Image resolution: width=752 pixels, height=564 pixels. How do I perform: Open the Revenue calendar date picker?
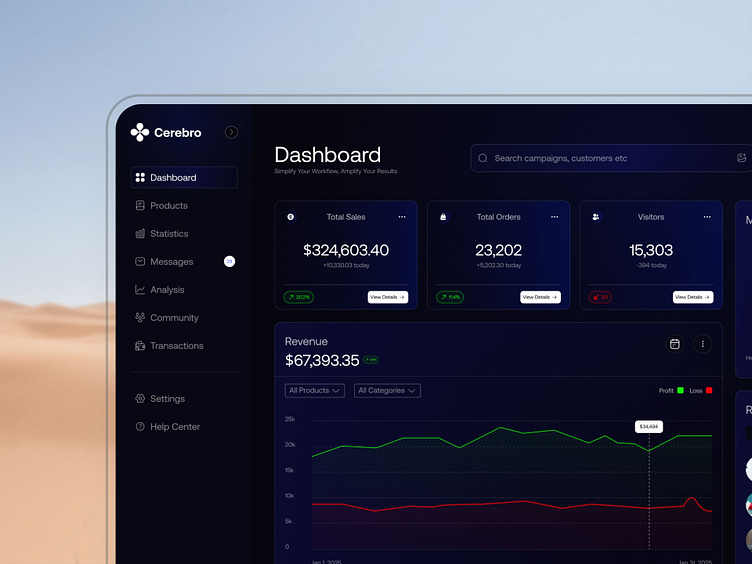pyautogui.click(x=675, y=344)
